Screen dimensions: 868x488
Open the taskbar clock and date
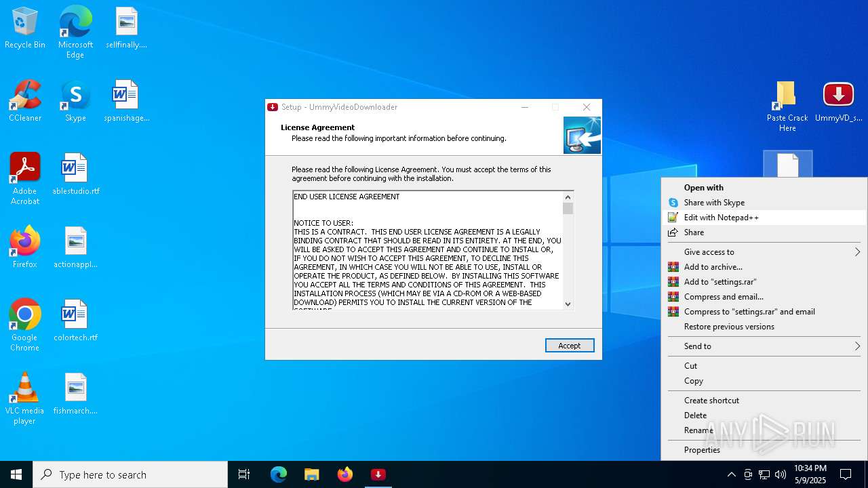click(810, 474)
